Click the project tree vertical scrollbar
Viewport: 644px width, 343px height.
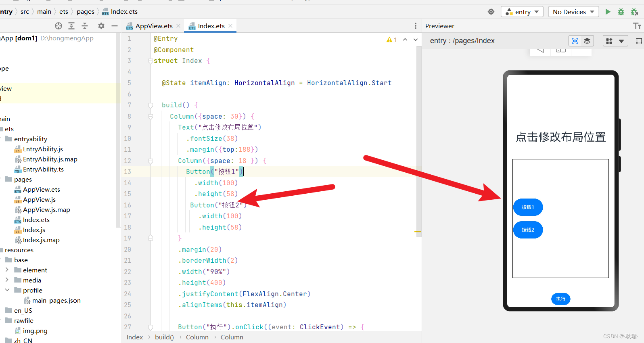118,129
